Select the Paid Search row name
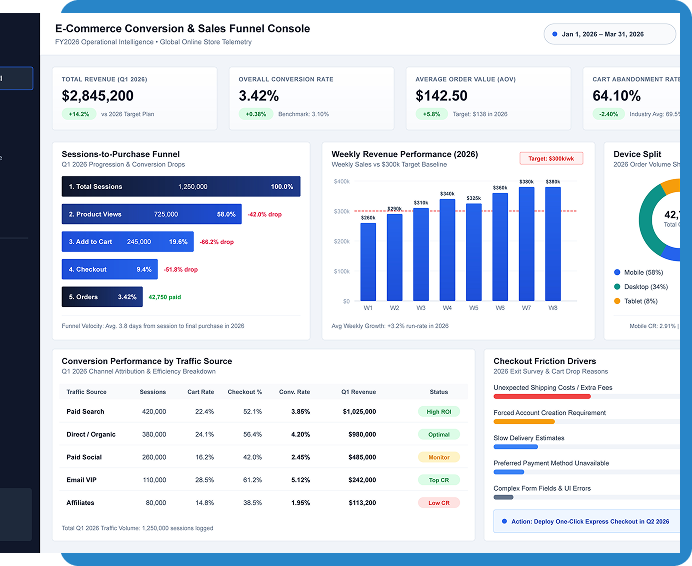692x566 pixels. 85,411
